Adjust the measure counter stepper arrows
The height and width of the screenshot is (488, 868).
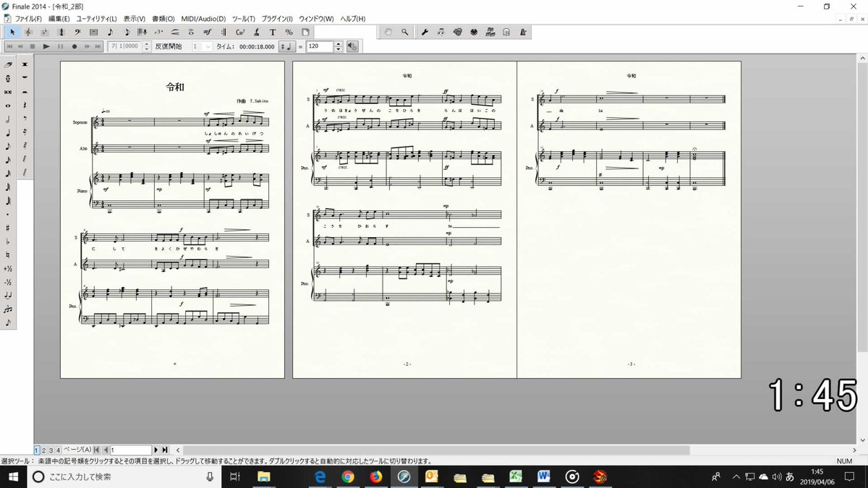(x=146, y=46)
